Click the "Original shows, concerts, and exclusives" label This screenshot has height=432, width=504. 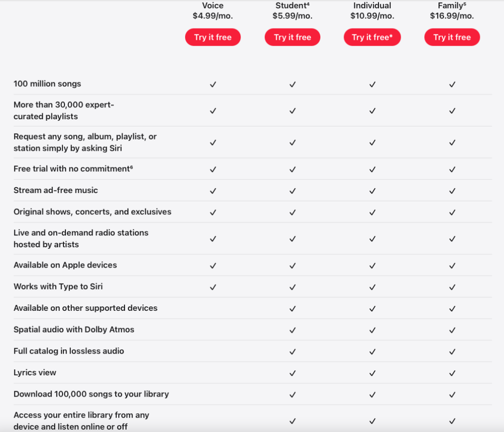(x=93, y=212)
